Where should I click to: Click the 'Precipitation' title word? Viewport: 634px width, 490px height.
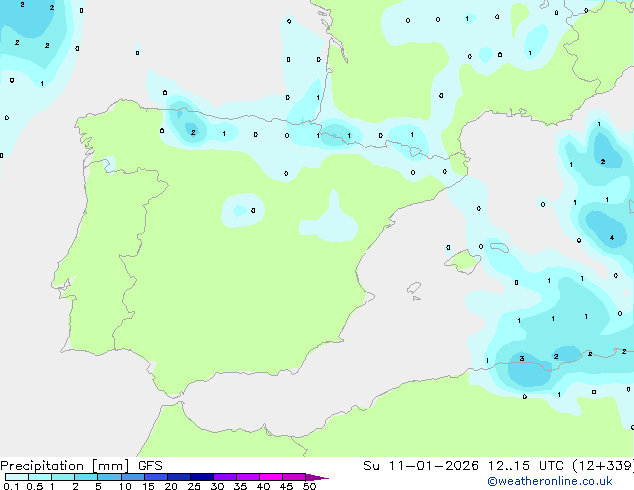[42, 466]
